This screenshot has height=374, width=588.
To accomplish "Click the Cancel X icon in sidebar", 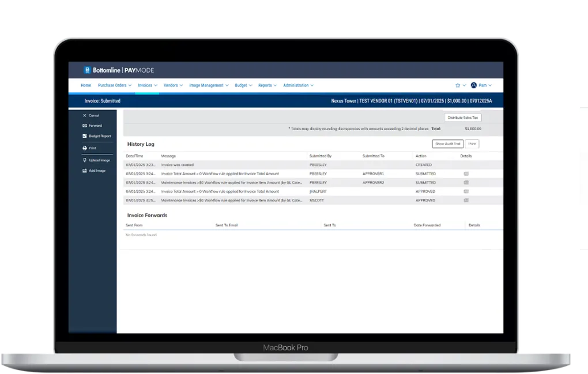I will pyautogui.click(x=85, y=116).
